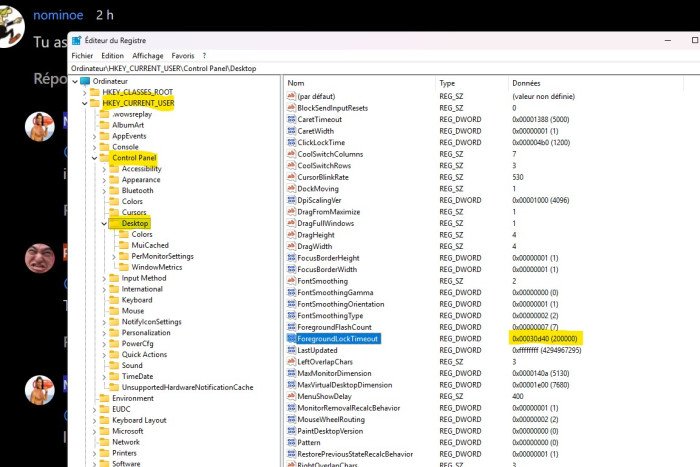Collapse the Control Panel tree node
The height and width of the screenshot is (467, 700).
(x=94, y=158)
